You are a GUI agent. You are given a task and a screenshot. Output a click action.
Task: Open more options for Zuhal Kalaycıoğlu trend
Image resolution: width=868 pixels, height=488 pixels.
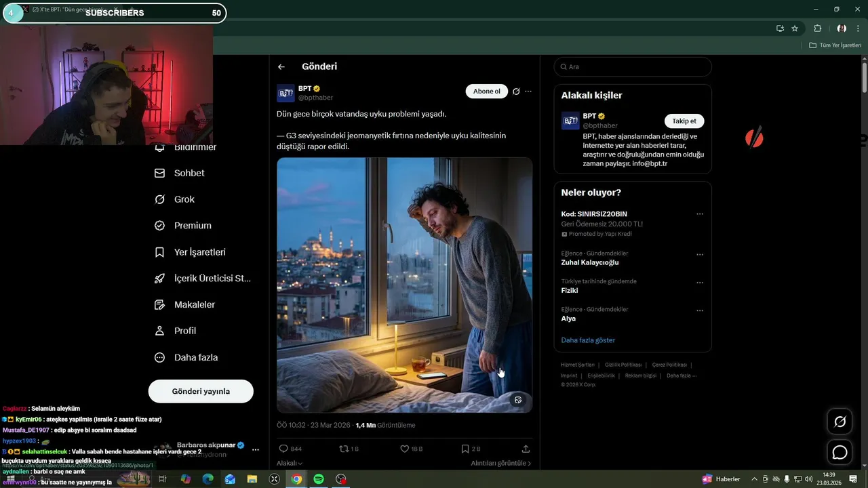pos(700,255)
